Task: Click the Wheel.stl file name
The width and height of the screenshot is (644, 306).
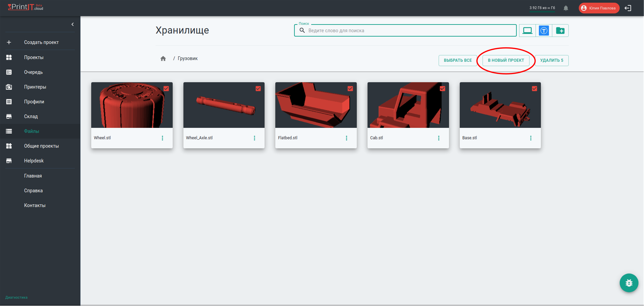Action: tap(102, 138)
